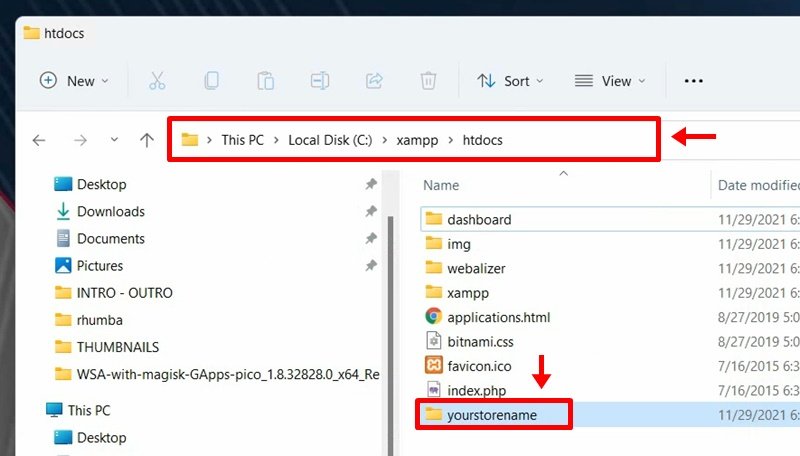Unpin Downloads using its pin icon
This screenshot has width=800, height=456.
coord(371,211)
